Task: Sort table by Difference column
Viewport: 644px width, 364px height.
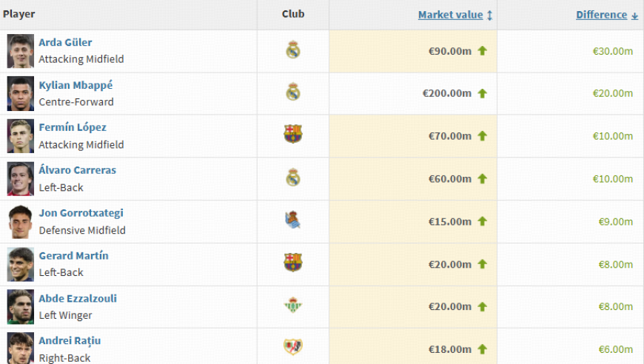Action: coord(601,15)
